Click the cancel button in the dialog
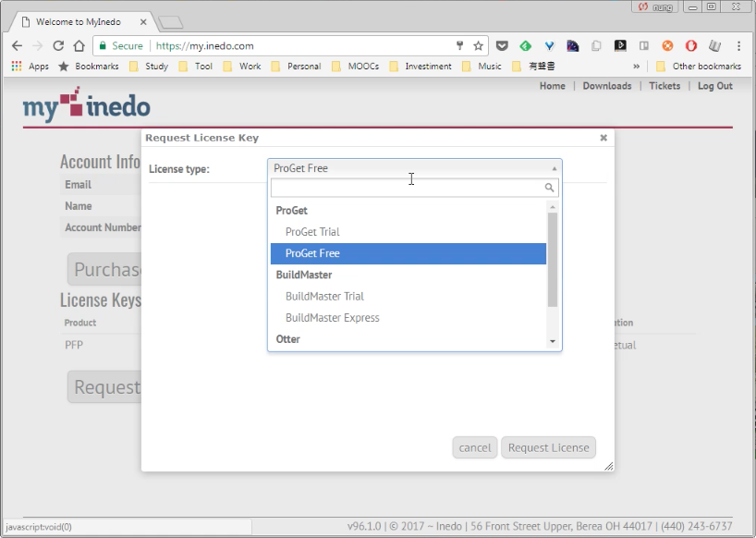Viewport: 756px width, 538px height. tap(475, 447)
